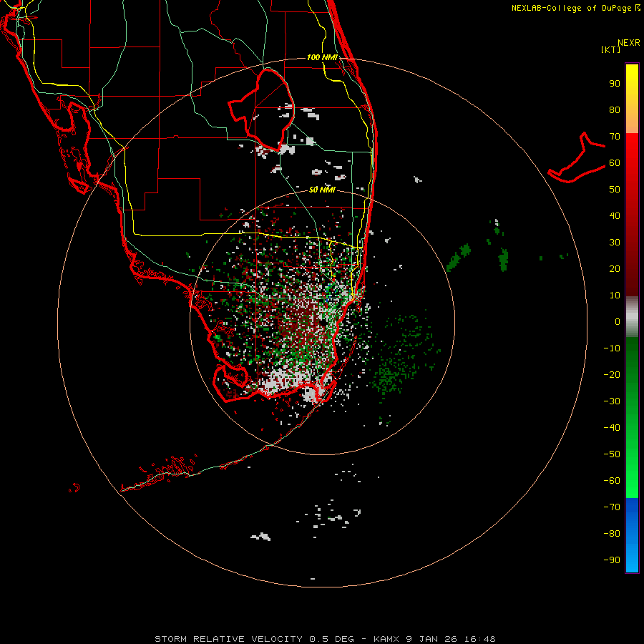Click the 10 value on the velocity scale
Image resolution: width=644 pixels, height=644 pixels.
pyautogui.click(x=615, y=296)
